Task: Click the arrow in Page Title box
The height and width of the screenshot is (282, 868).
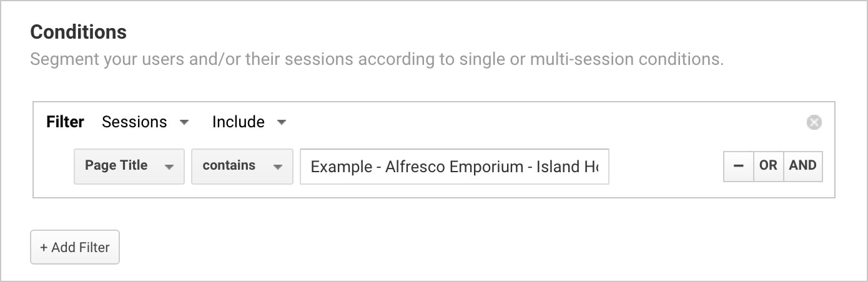Action: pyautogui.click(x=169, y=167)
